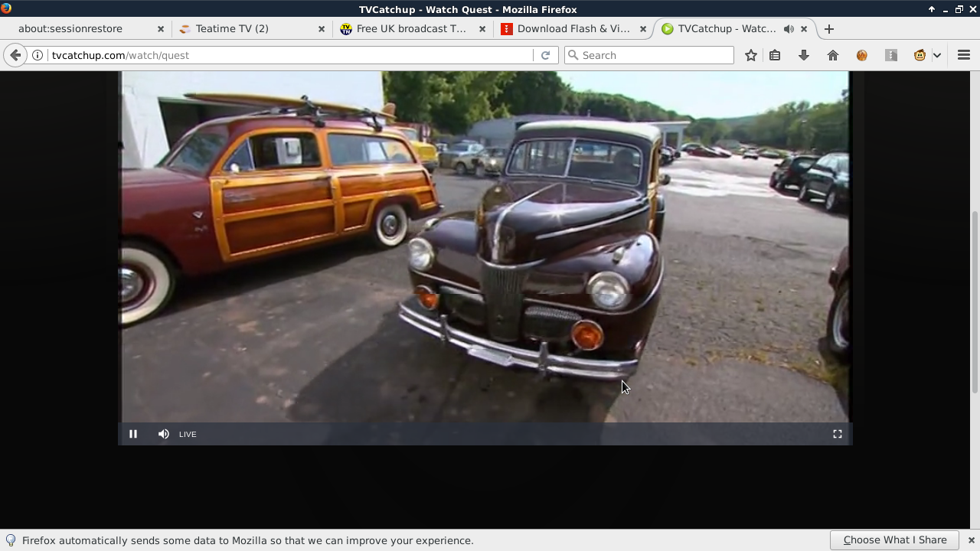Show your bookmarks list
This screenshot has width=980, height=551.
775,55
